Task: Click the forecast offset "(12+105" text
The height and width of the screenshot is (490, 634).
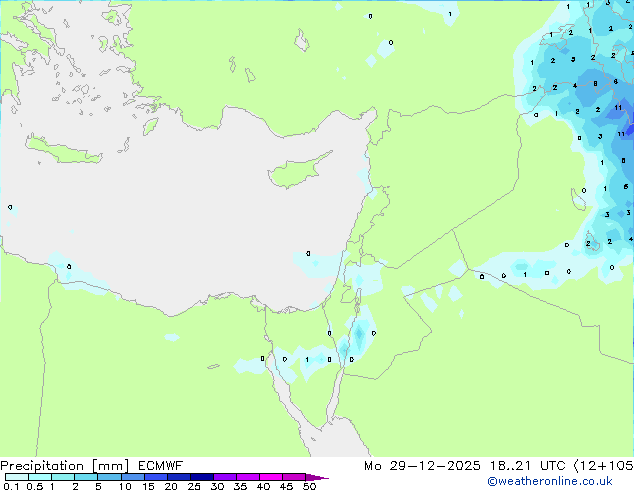Action: pyautogui.click(x=604, y=466)
